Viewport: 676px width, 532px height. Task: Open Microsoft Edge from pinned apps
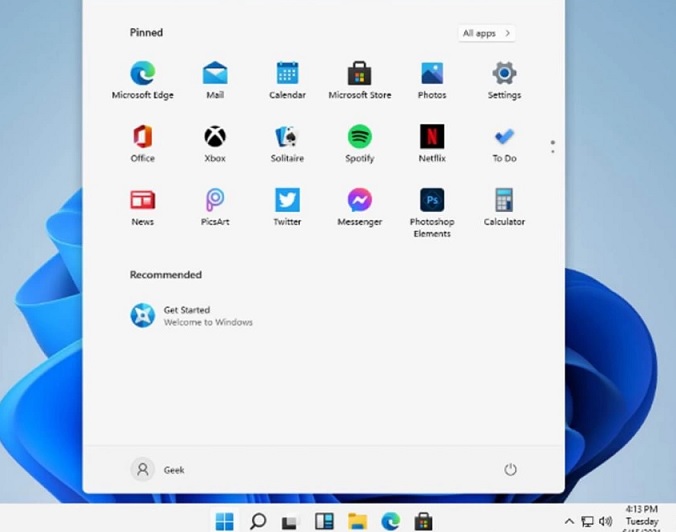143,80
